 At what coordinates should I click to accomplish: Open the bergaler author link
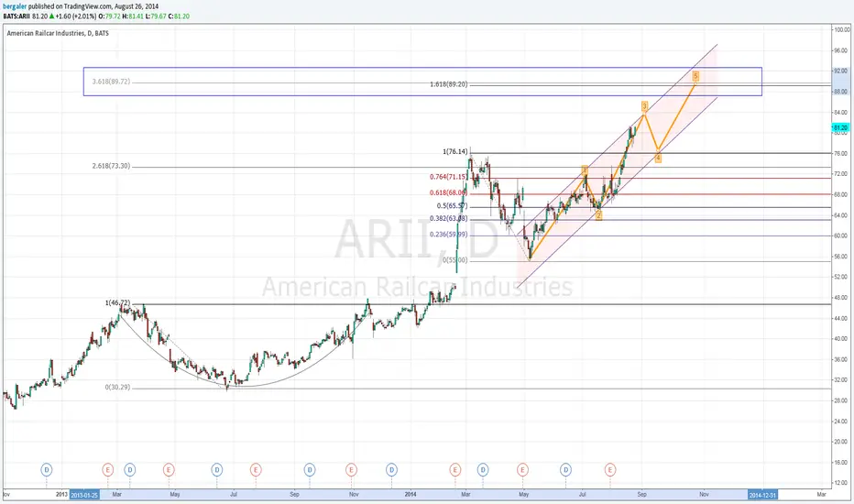point(15,6)
